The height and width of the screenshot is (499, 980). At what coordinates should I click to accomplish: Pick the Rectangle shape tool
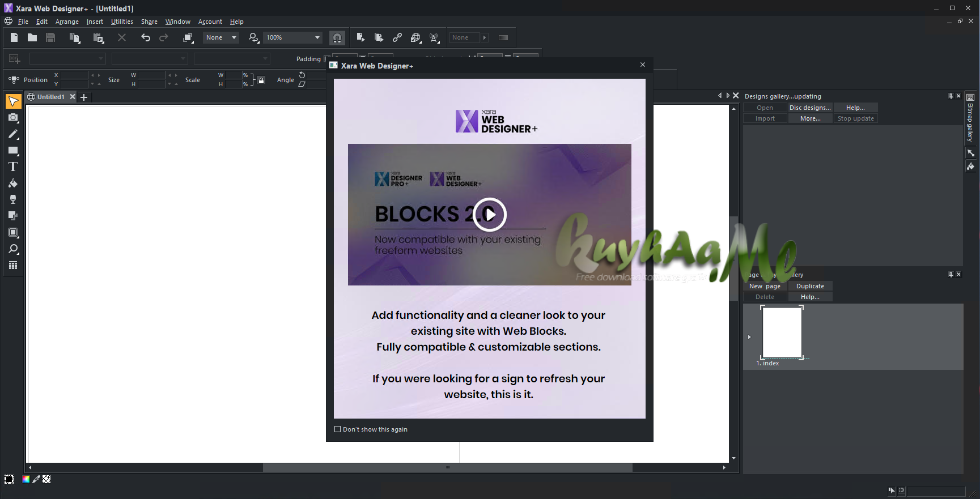[13, 151]
